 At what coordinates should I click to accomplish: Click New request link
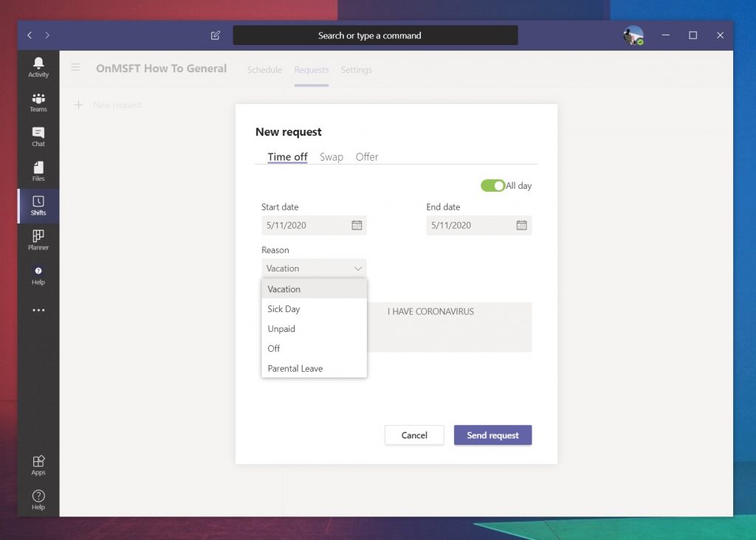pos(117,105)
